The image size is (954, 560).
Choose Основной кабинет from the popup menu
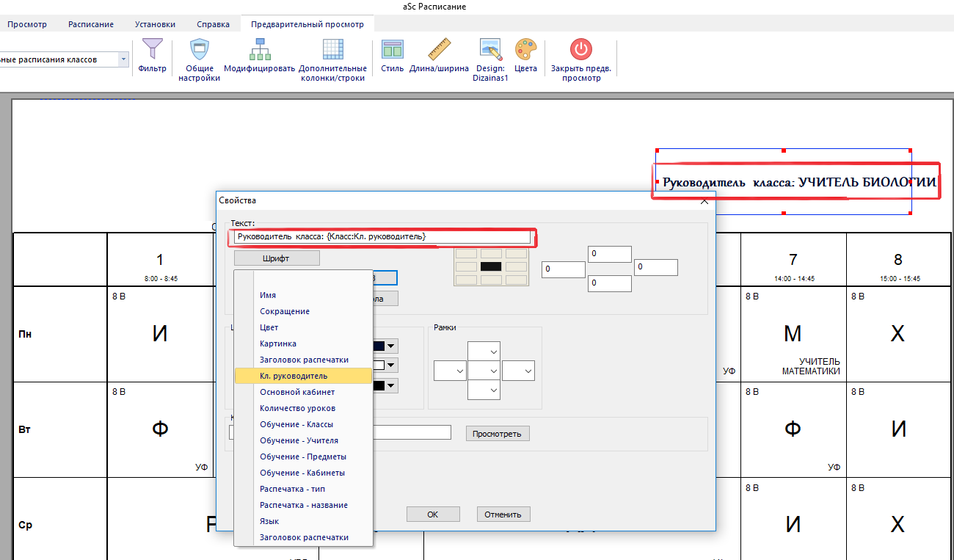pyautogui.click(x=296, y=392)
